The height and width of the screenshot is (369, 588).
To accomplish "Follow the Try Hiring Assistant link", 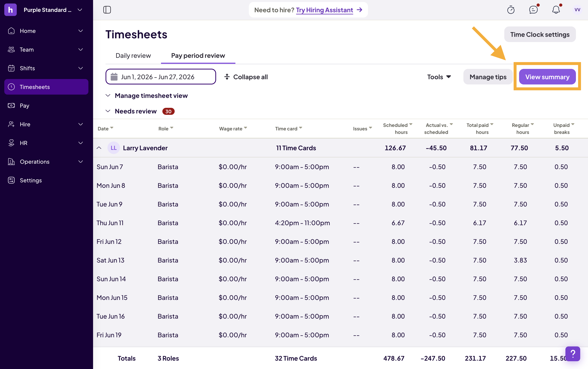I will [324, 10].
